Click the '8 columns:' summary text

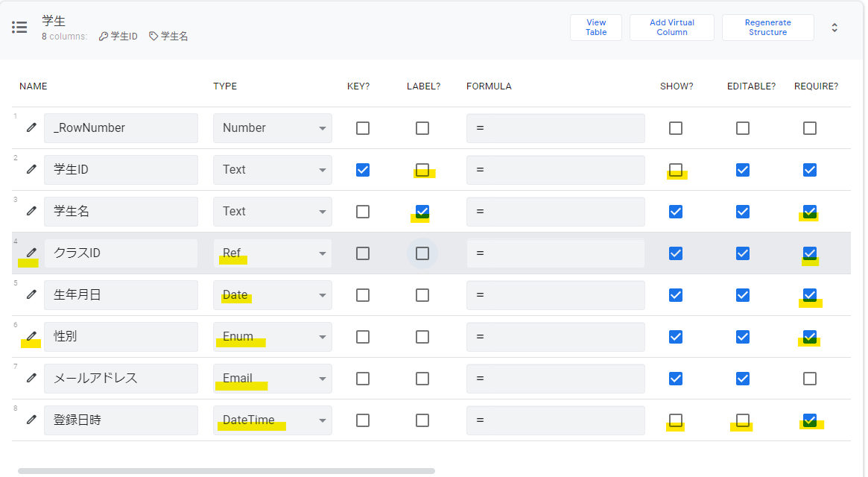[x=64, y=37]
